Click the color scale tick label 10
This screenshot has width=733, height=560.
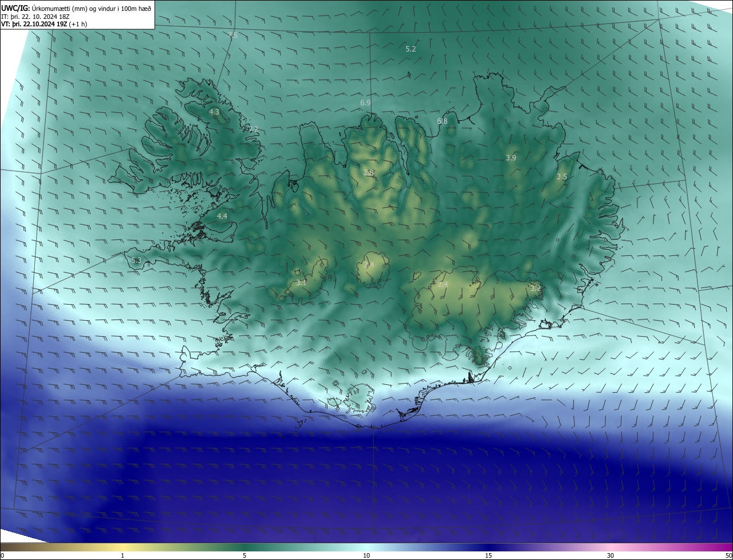(x=366, y=555)
